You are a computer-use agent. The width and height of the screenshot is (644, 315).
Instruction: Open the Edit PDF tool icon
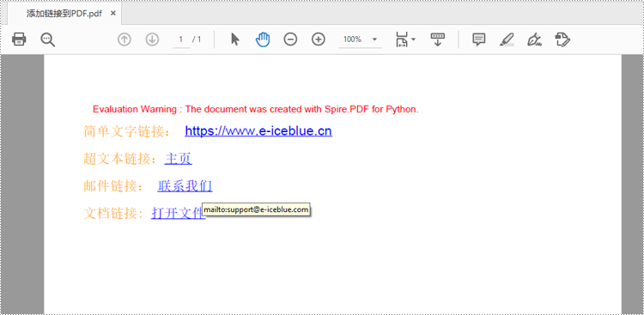click(x=562, y=39)
